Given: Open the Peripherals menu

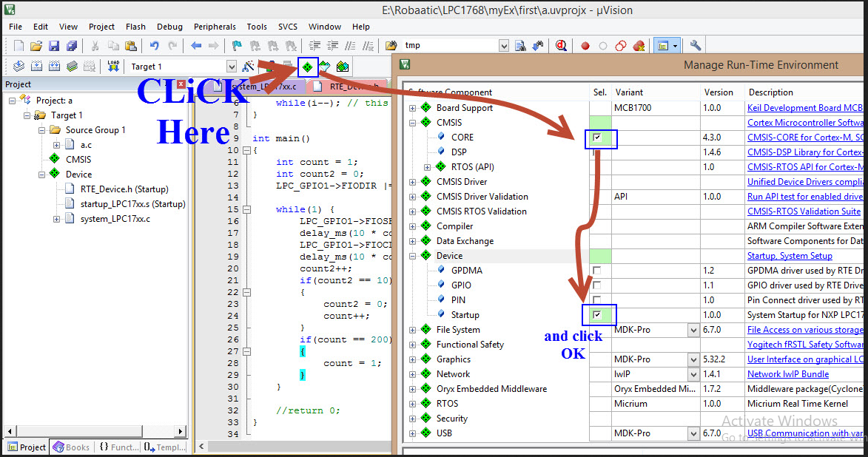Looking at the screenshot, I should point(215,27).
